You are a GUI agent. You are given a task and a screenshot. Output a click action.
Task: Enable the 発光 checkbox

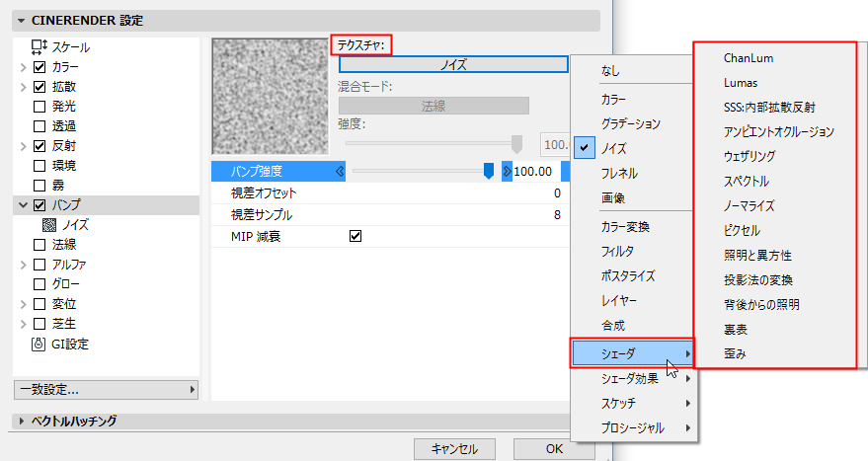39,107
